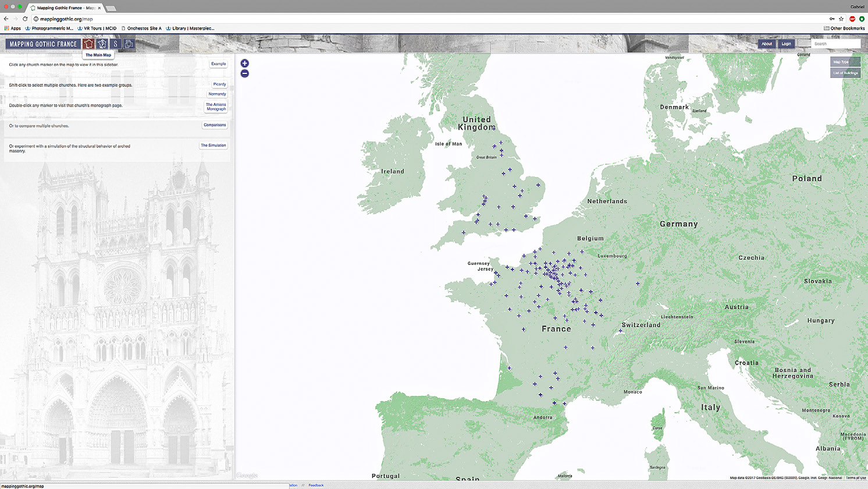
Task: Click the address bar URL
Action: click(66, 19)
